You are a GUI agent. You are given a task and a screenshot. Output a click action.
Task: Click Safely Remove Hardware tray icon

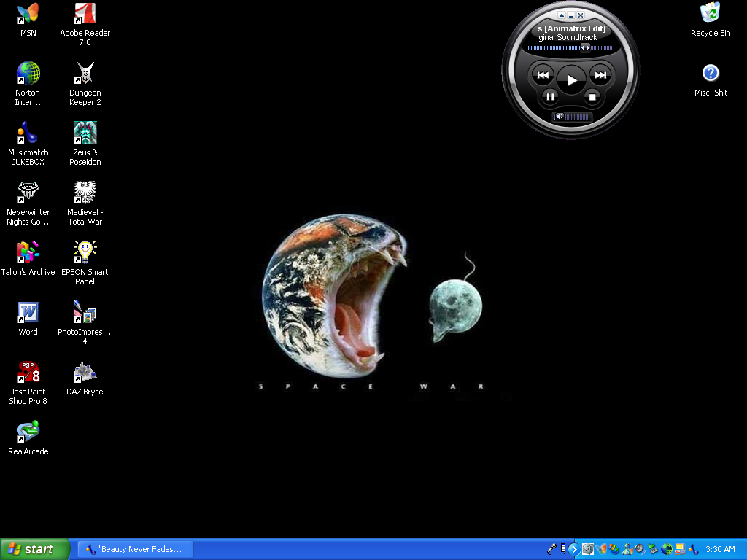(x=654, y=550)
